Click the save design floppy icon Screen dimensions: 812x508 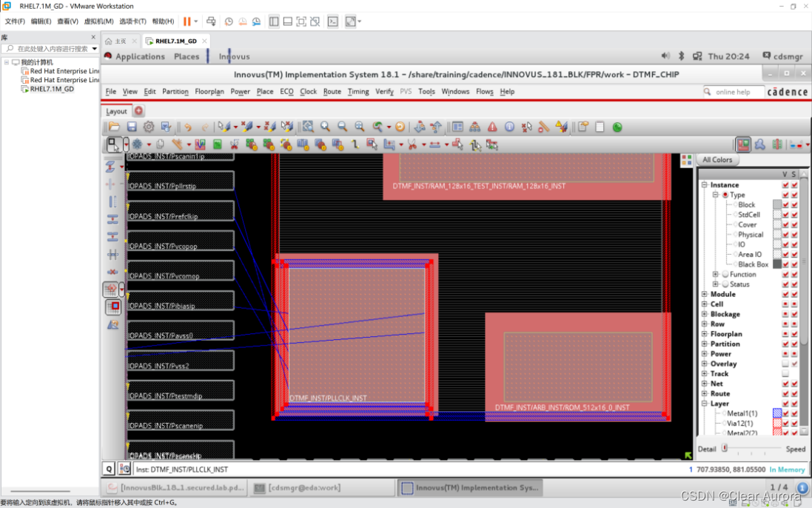point(132,127)
